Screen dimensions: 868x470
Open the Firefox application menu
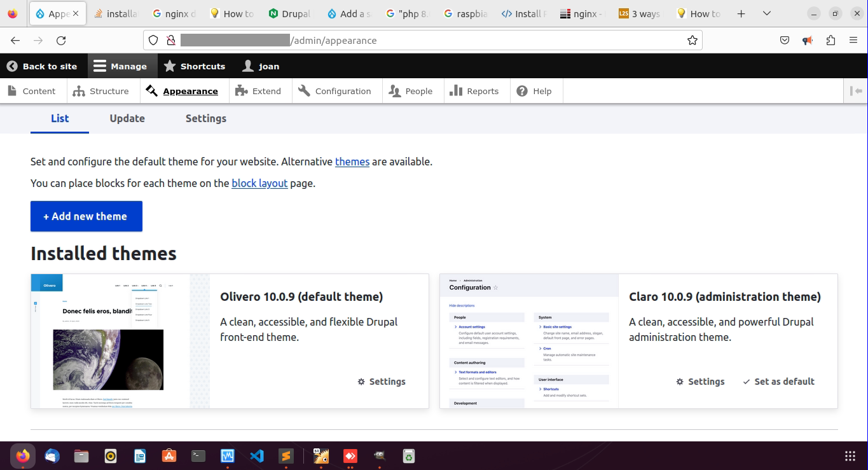(x=853, y=40)
